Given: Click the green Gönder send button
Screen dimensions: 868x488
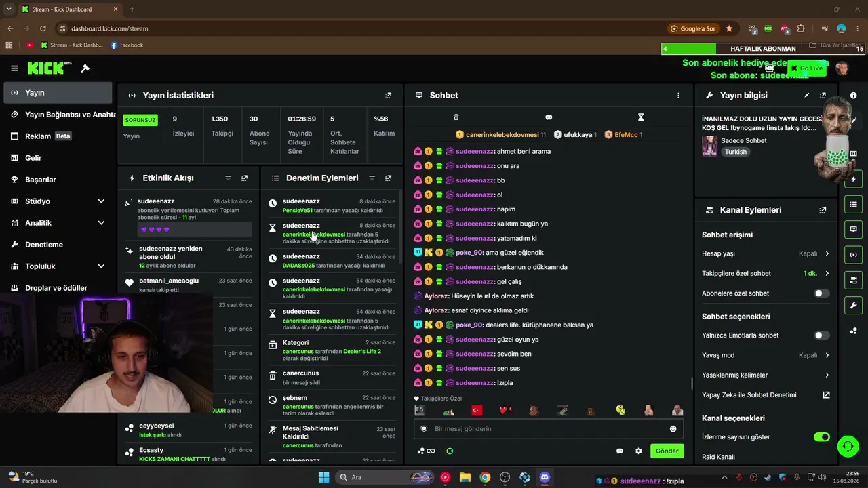Looking at the screenshot, I should pyautogui.click(x=667, y=451).
